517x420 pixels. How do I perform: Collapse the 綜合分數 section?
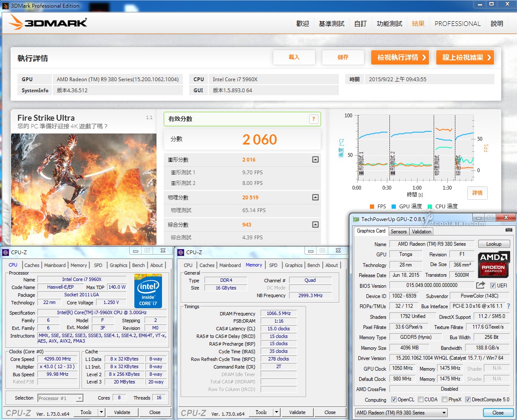[x=315, y=224]
